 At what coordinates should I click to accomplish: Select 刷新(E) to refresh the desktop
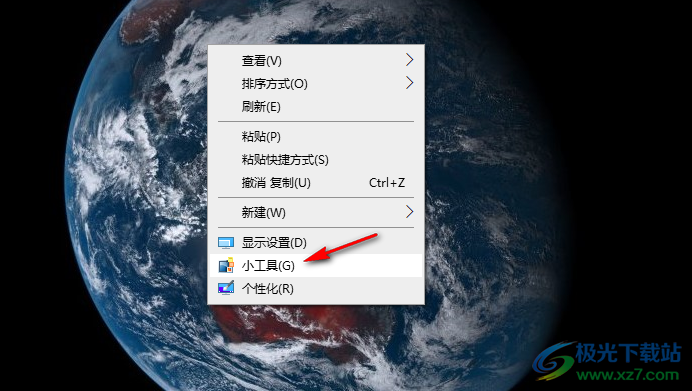pyautogui.click(x=316, y=106)
